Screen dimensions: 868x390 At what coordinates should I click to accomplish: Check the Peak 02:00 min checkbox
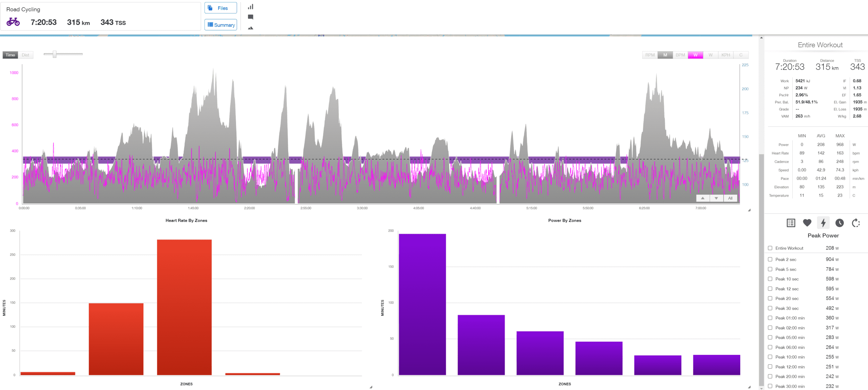tap(770, 327)
